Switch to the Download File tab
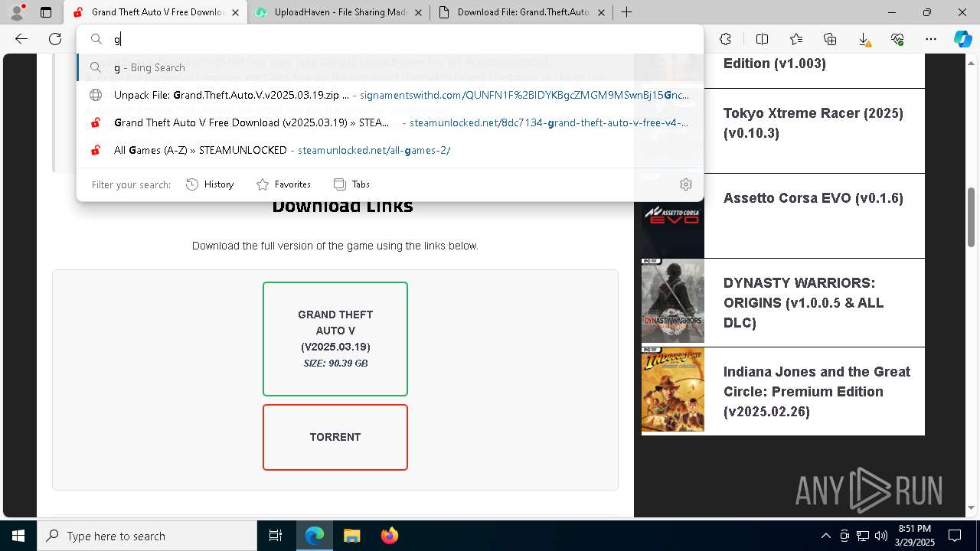The height and width of the screenshot is (551, 980). [x=521, y=12]
